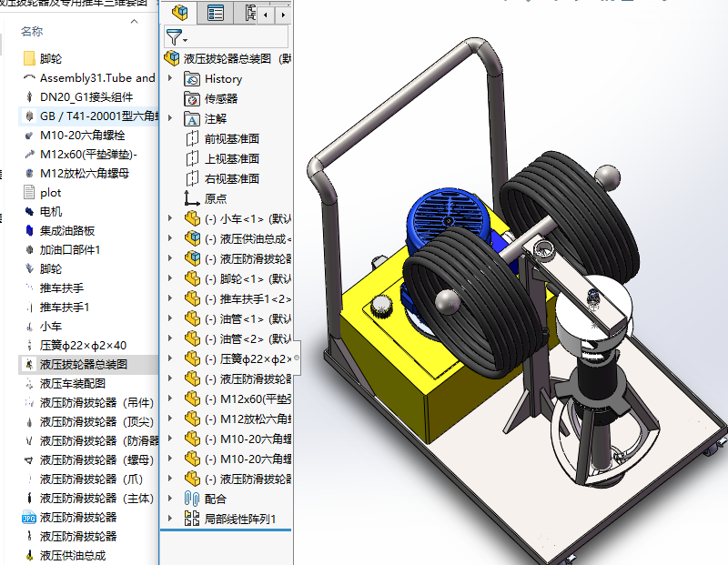Expand the 配合 mates folder
This screenshot has width=728, height=565.
tap(170, 499)
